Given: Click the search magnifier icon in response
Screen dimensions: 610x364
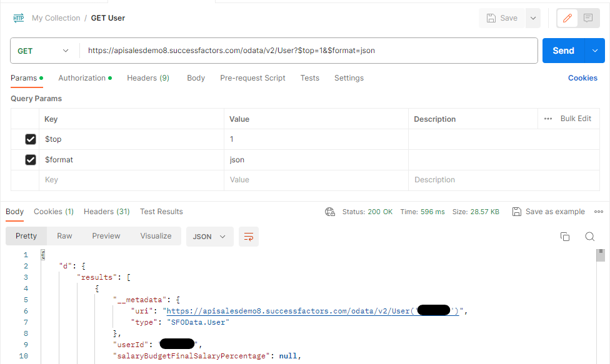Looking at the screenshot, I should [589, 236].
